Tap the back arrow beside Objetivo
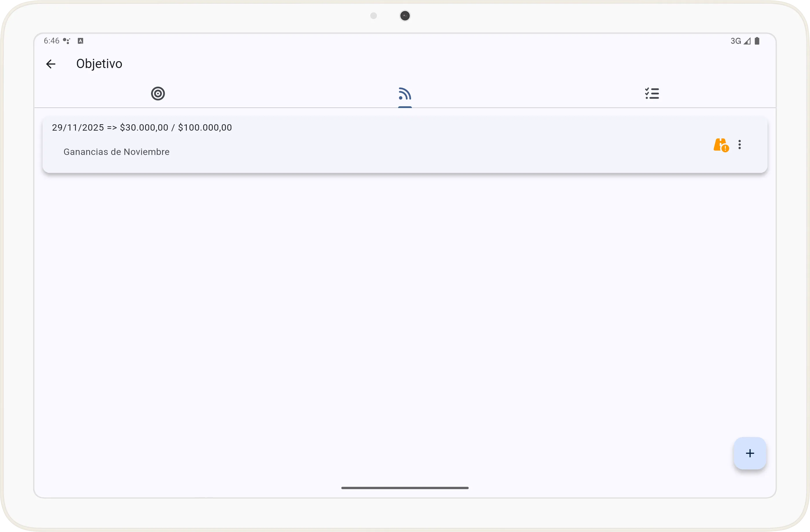 coord(50,64)
